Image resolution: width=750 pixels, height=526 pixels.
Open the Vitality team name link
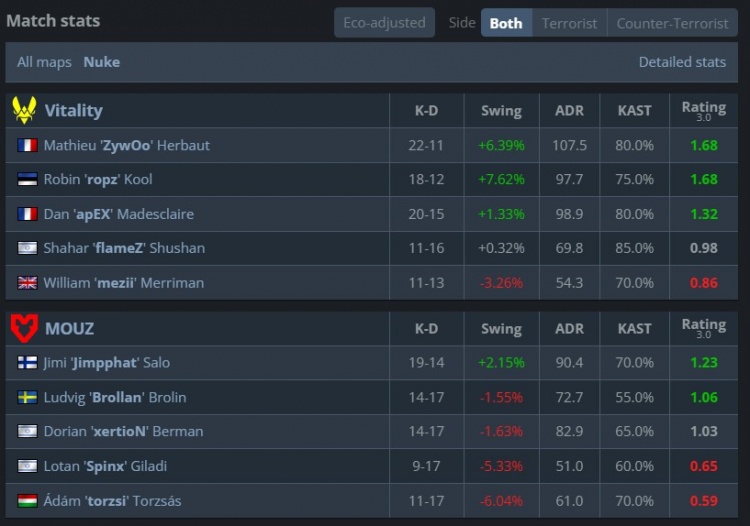pyautogui.click(x=73, y=110)
